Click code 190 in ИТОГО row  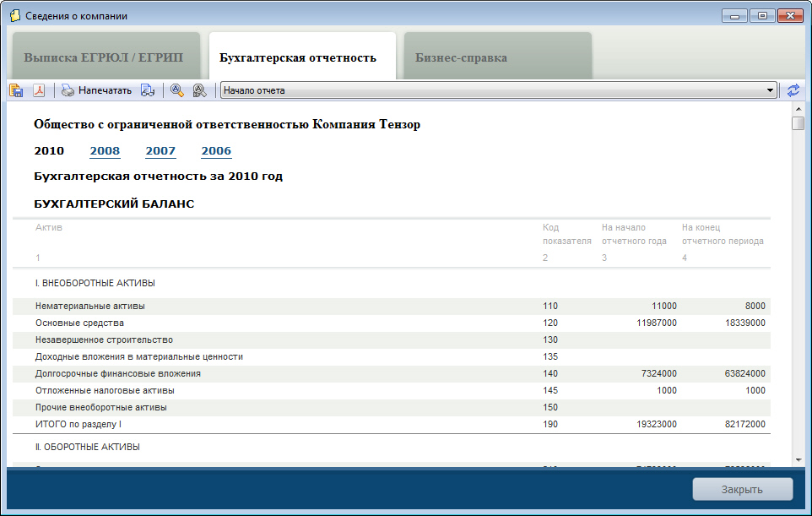pos(550,424)
